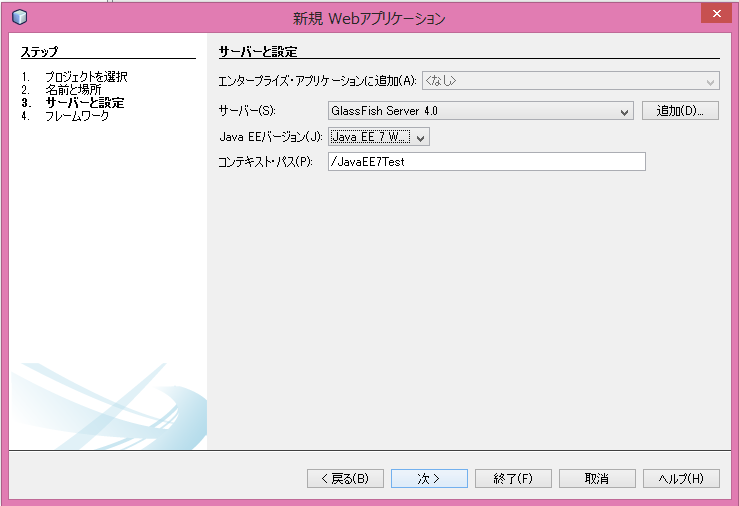
Task: Click the 次 > button
Action: point(429,479)
